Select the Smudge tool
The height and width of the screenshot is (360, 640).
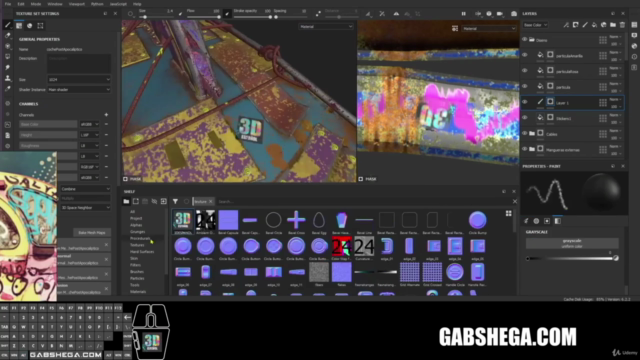(7, 67)
